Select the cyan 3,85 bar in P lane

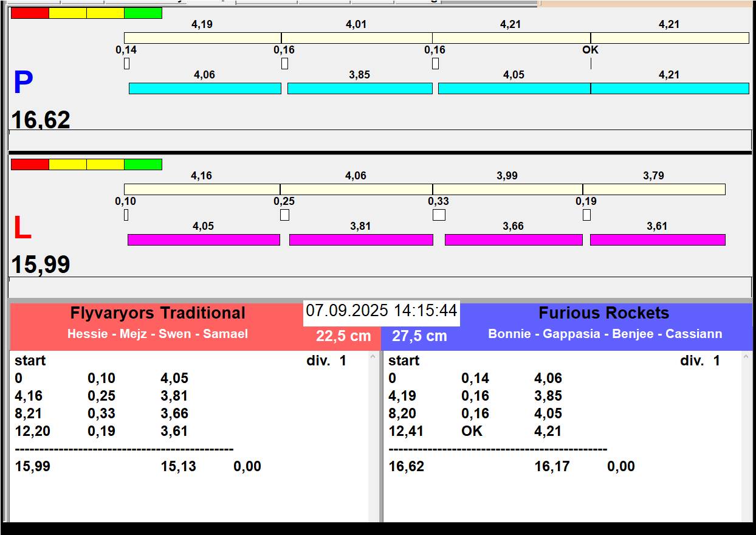tap(360, 88)
